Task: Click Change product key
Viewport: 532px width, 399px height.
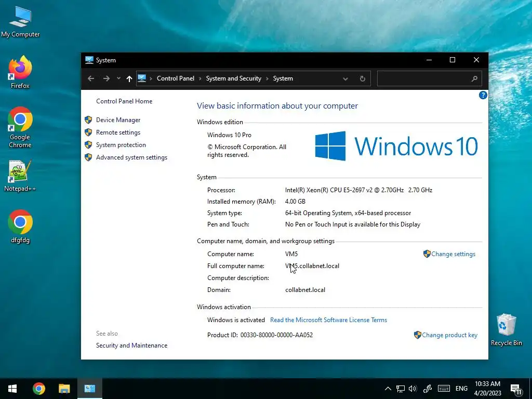Action: 449,335
